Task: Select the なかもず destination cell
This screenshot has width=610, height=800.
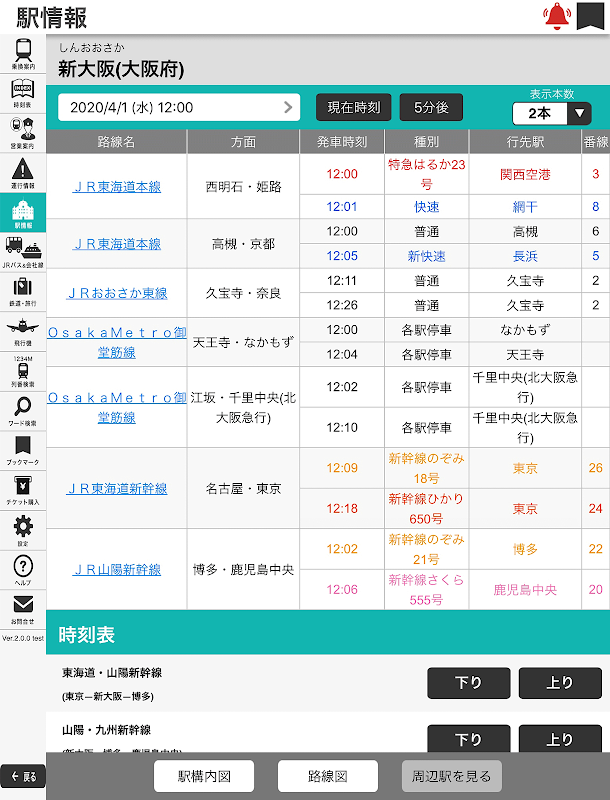Action: [525, 330]
